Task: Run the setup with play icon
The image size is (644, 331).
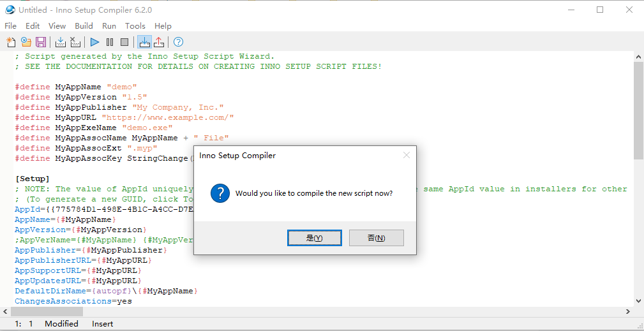Action: 95,42
